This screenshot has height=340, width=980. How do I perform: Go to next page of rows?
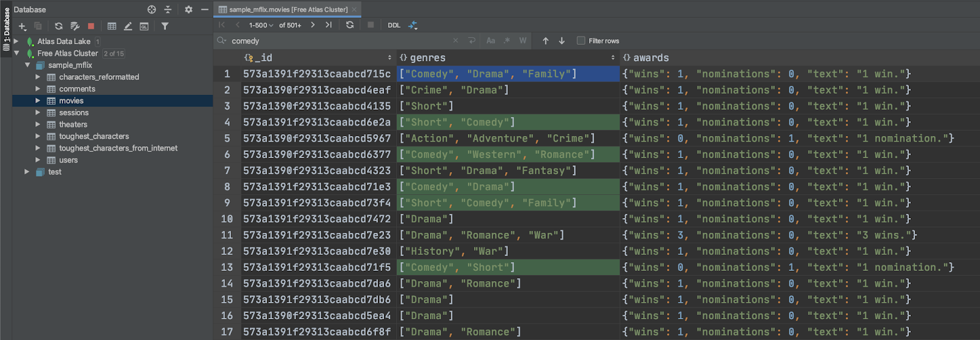pos(312,25)
